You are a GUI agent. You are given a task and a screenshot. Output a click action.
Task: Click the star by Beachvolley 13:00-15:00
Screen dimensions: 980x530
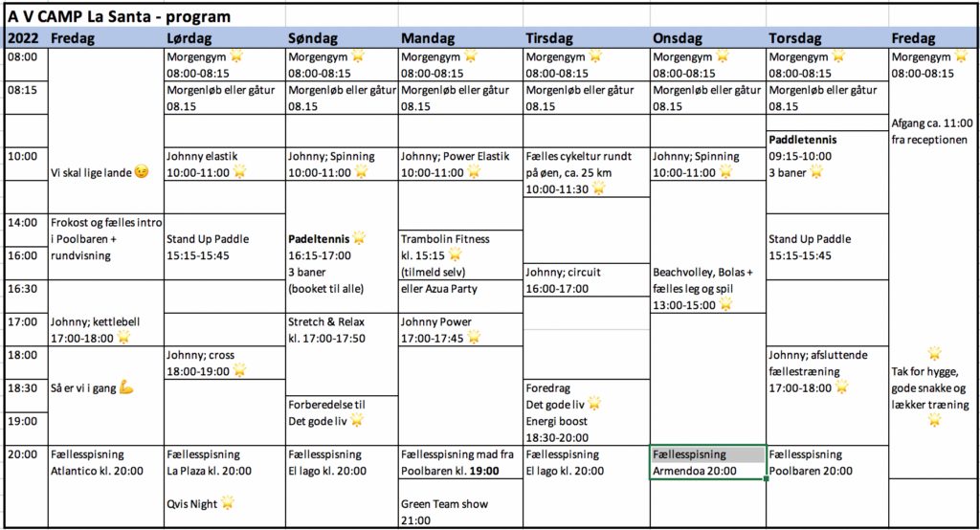[x=725, y=304]
